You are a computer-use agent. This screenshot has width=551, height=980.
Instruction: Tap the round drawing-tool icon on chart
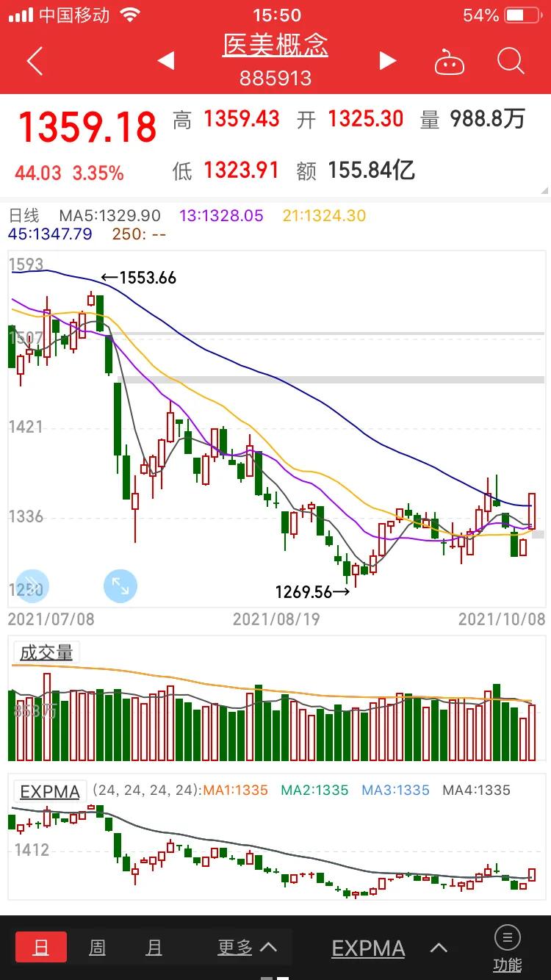coord(32,586)
